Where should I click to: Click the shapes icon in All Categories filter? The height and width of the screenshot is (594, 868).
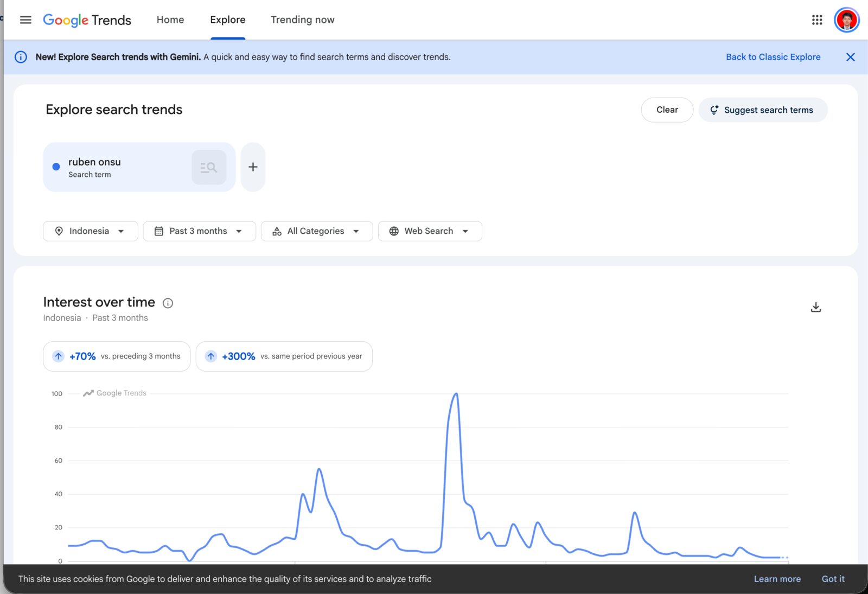277,231
